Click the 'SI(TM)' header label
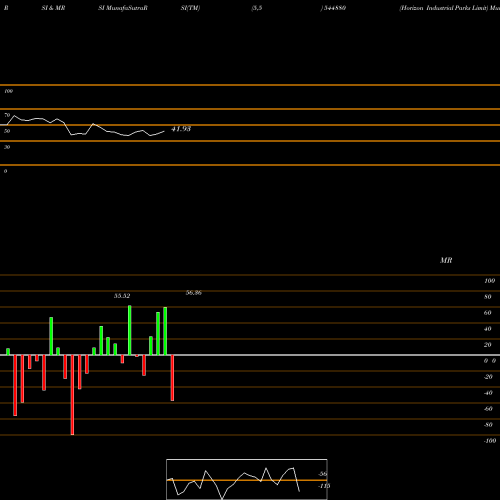This screenshot has width=500, height=500. pyautogui.click(x=190, y=8)
